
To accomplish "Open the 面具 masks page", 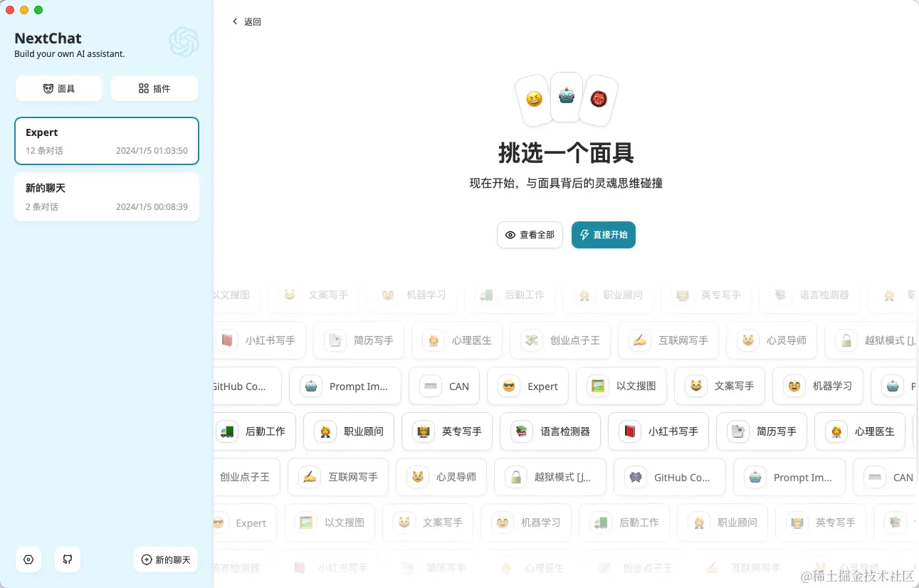I will (x=59, y=88).
